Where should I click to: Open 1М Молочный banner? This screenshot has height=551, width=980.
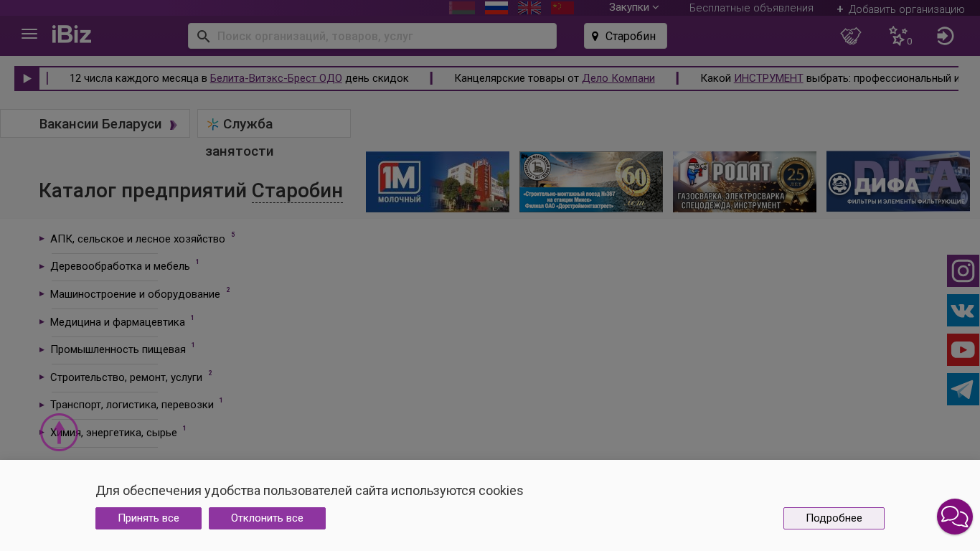click(438, 182)
